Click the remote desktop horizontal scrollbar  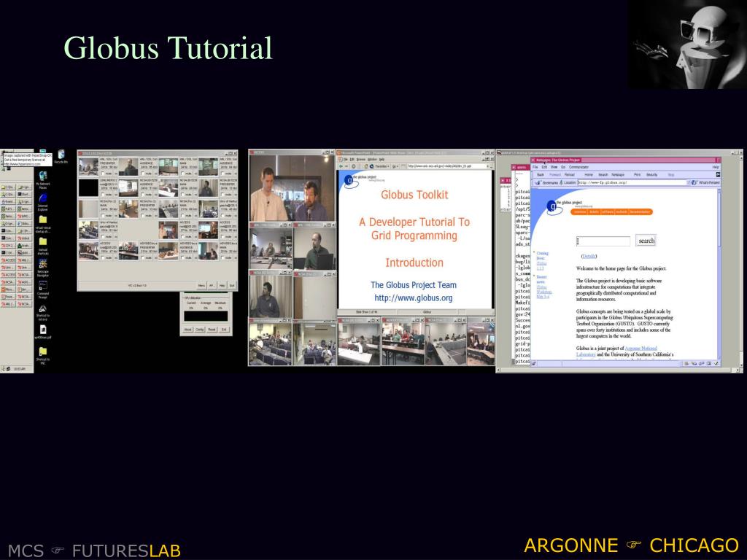click(619, 370)
